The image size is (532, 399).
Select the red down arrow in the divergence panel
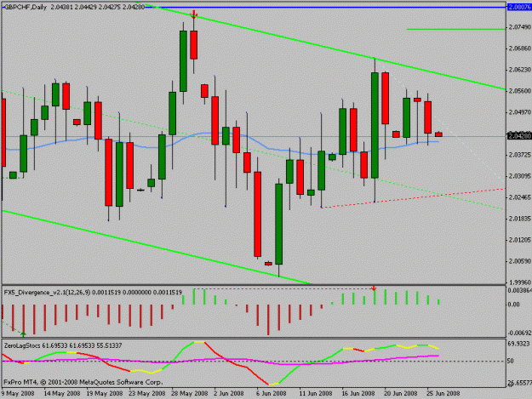374,288
